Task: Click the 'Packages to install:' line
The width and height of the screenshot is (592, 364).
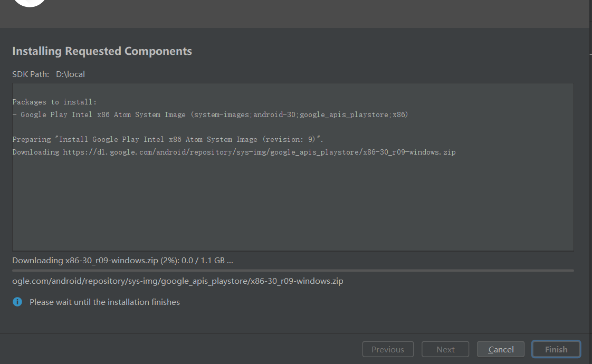Action: click(x=54, y=102)
